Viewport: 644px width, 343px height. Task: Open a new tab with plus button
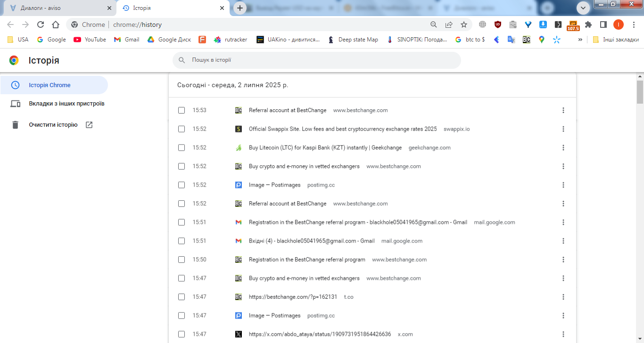click(x=240, y=8)
